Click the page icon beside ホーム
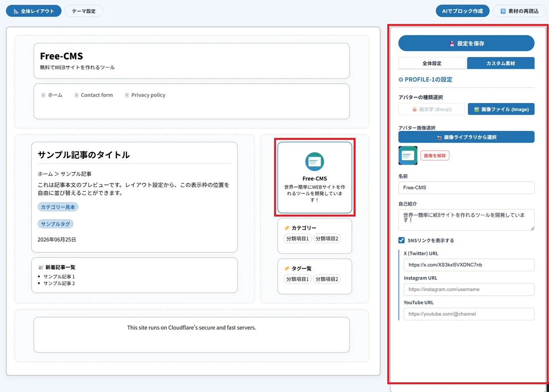Viewport: 549px width, 392px height. (43, 95)
